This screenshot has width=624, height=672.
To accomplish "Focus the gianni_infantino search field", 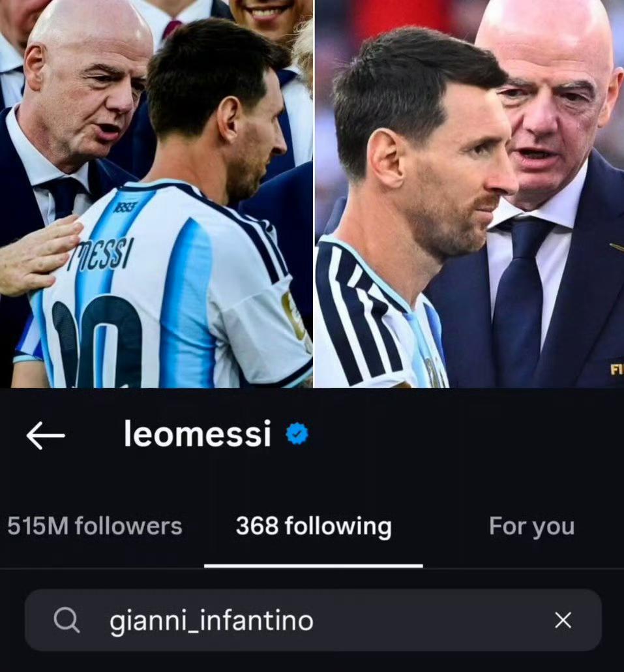I will (x=314, y=620).
